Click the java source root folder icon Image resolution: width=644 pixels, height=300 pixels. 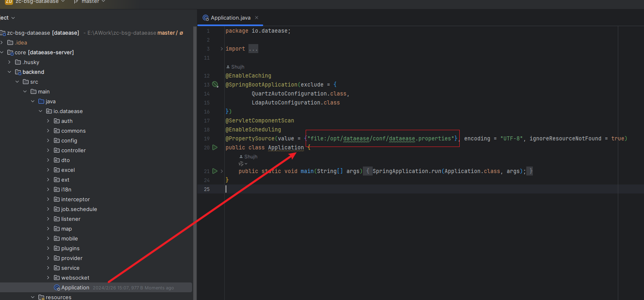pos(41,101)
